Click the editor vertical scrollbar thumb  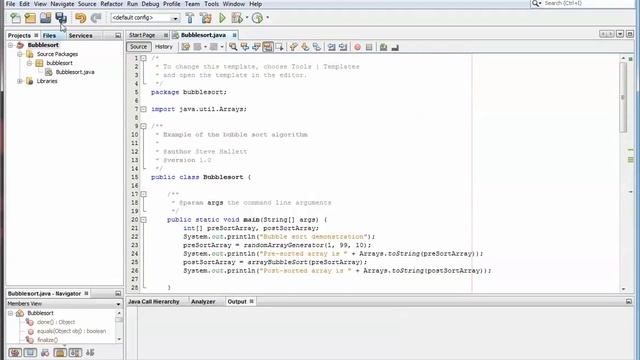click(x=623, y=97)
